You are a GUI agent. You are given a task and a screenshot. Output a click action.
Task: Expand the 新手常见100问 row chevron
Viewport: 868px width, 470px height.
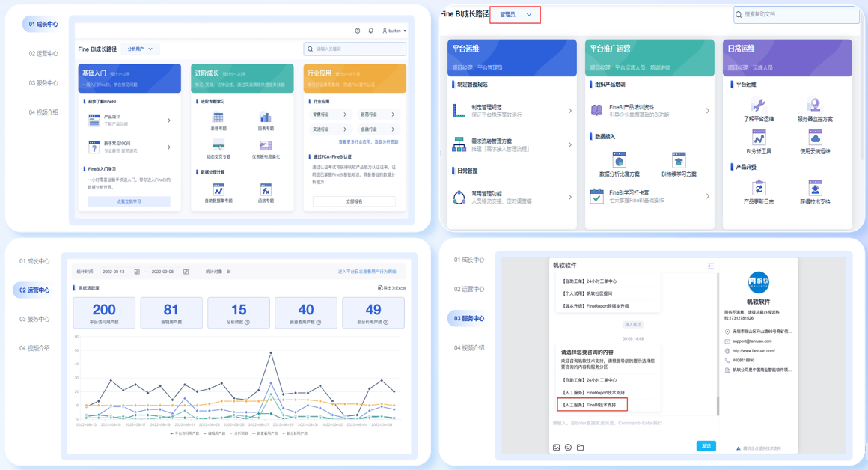tap(169, 147)
